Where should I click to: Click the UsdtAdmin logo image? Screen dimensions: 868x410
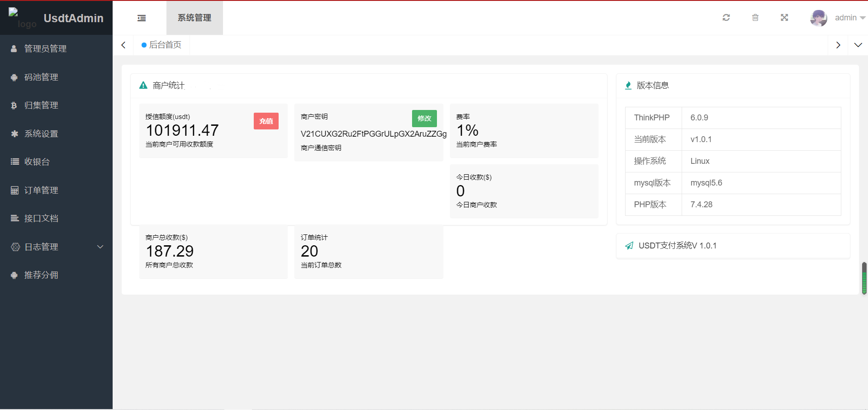pyautogui.click(x=22, y=18)
